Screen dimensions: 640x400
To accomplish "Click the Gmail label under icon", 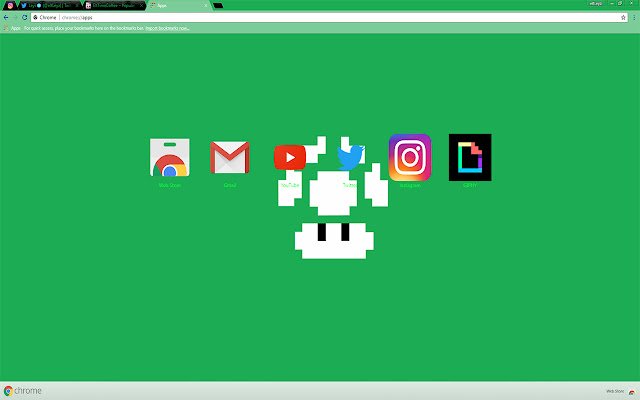I will (x=230, y=185).
